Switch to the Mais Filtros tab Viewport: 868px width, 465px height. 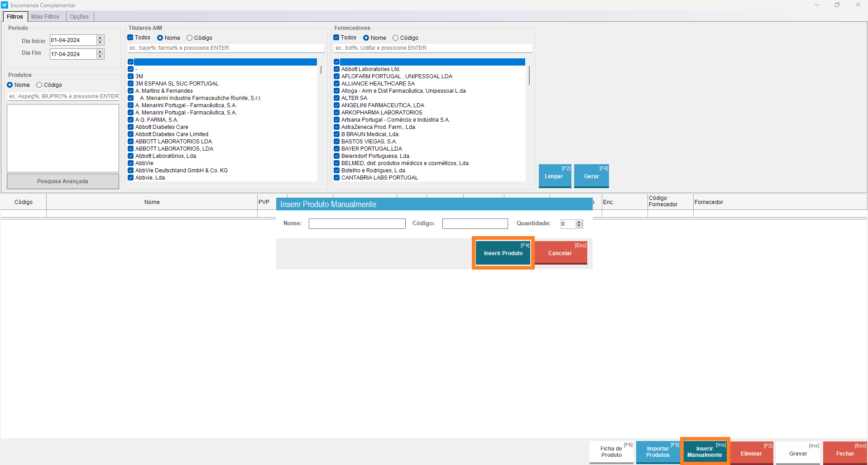point(45,17)
